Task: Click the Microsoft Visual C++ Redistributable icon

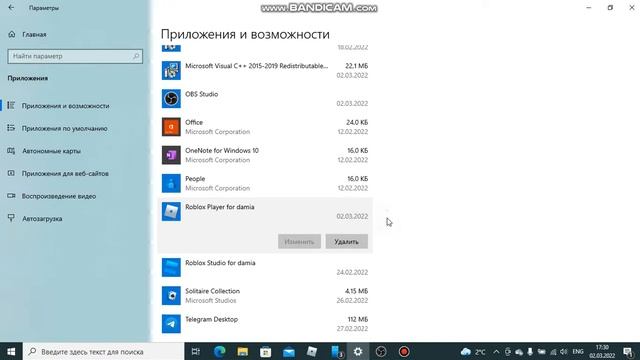Action: click(x=171, y=71)
